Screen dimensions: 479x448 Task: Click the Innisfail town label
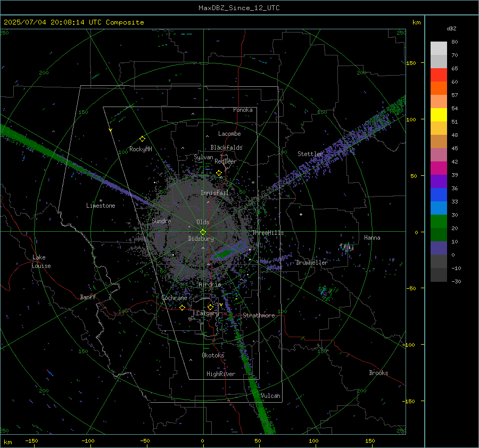coord(214,193)
